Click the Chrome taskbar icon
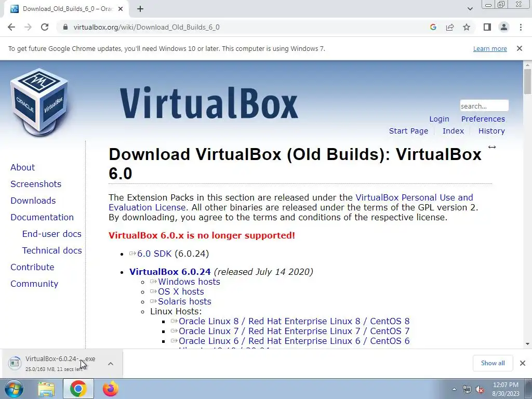532x399 pixels. tap(78, 389)
